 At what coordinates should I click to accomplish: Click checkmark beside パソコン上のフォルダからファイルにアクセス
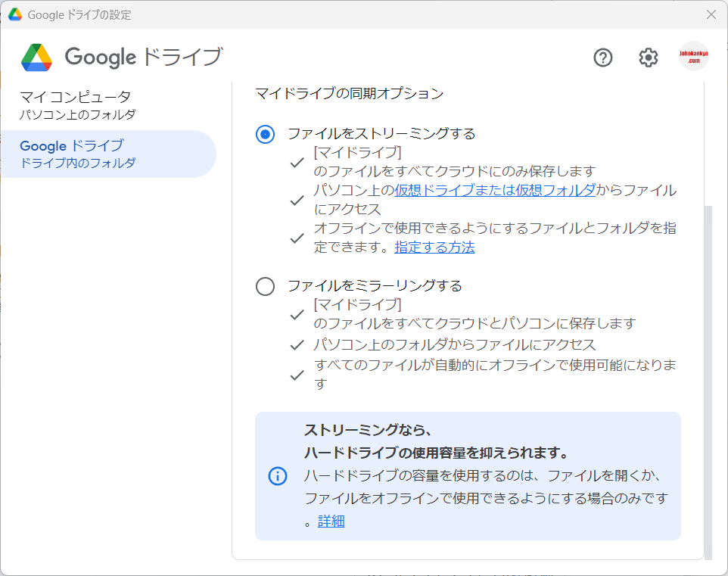tap(297, 345)
